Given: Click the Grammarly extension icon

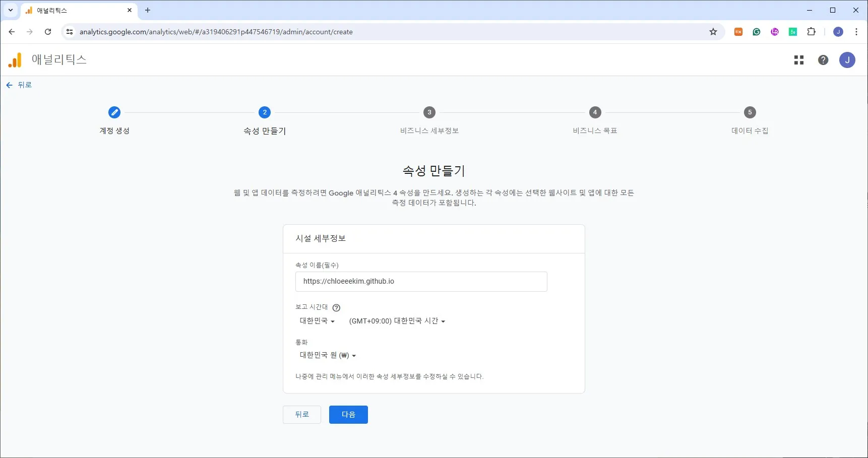Looking at the screenshot, I should click(757, 32).
